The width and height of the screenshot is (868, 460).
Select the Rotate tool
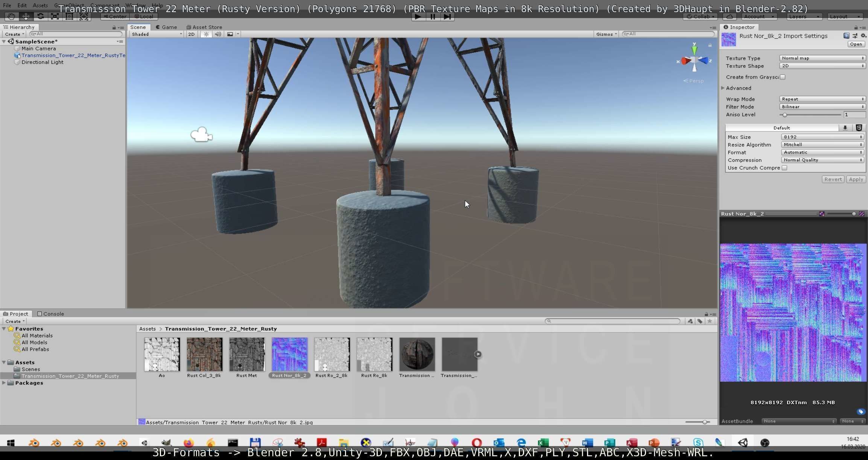[40, 17]
